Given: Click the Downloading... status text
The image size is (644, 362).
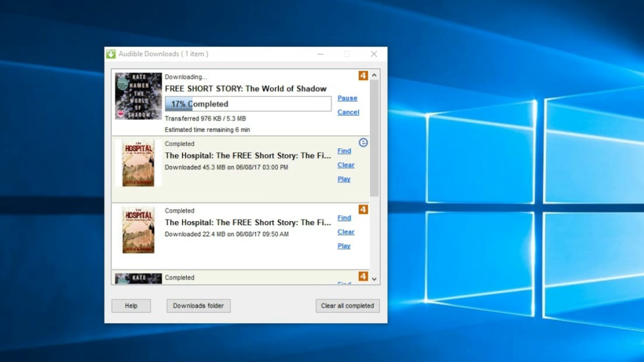Looking at the screenshot, I should (186, 77).
